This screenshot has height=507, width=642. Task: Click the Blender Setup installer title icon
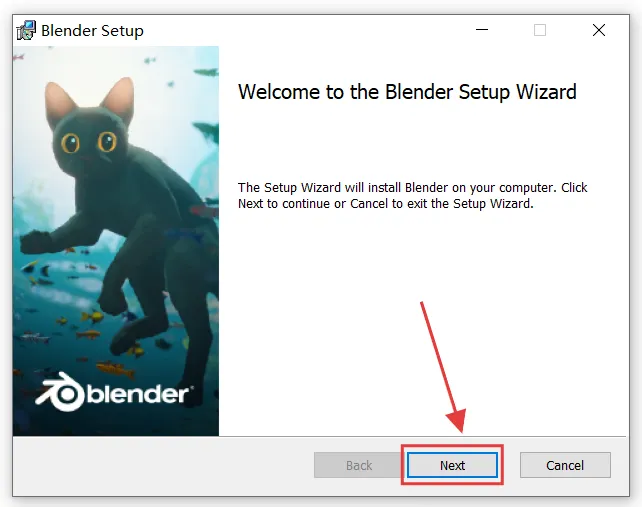point(26,30)
